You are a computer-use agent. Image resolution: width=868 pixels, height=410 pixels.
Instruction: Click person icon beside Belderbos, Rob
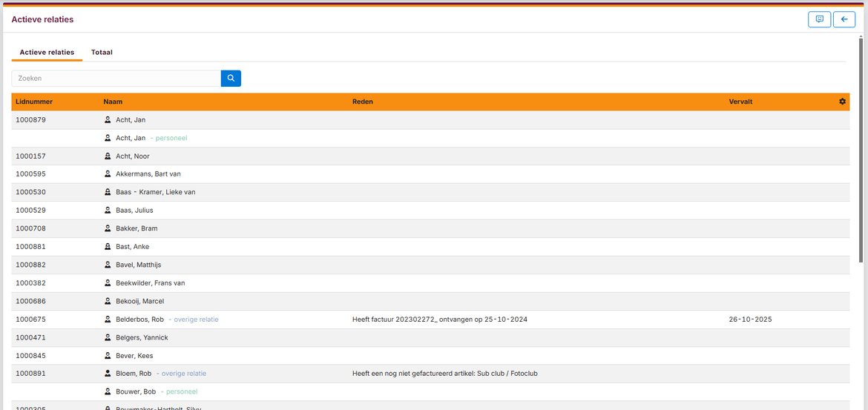[108, 320]
